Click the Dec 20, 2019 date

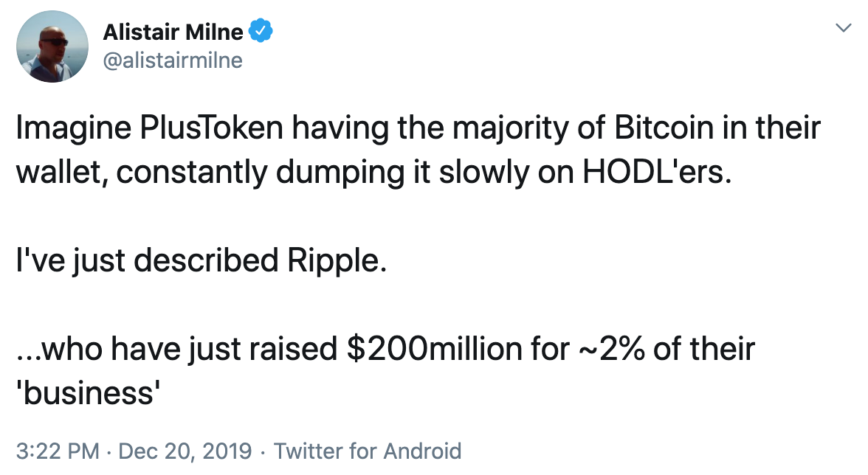(x=182, y=450)
